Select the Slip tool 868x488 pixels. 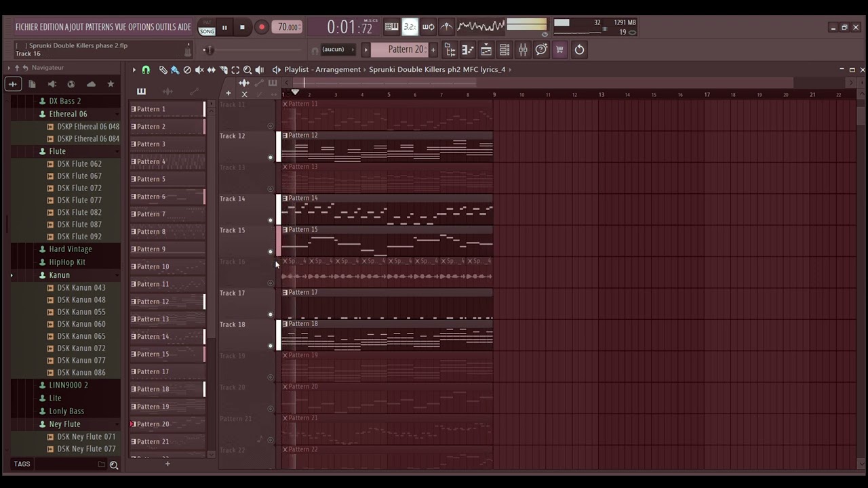[212, 70]
